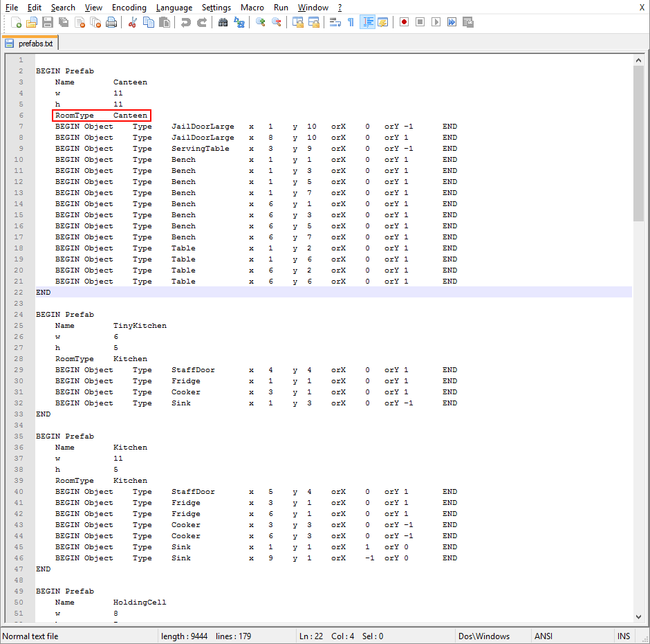Open the Run menu
Image resolution: width=650 pixels, height=644 pixels.
point(281,8)
